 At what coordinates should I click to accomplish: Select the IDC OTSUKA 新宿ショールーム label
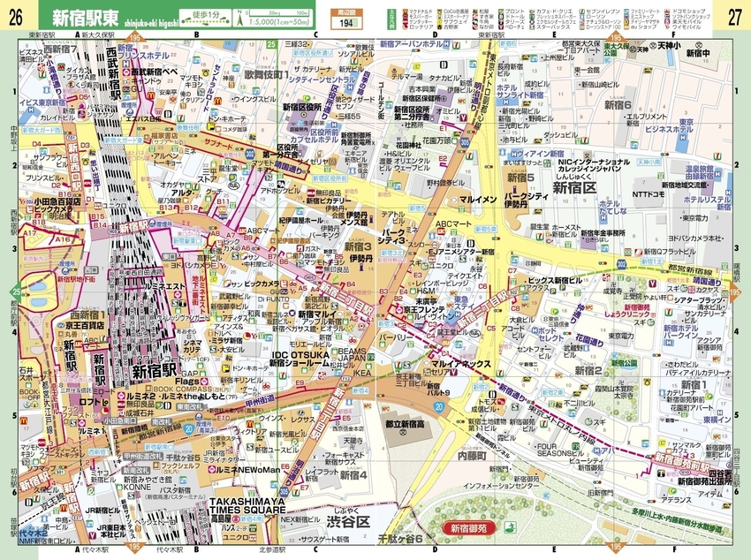tap(300, 359)
